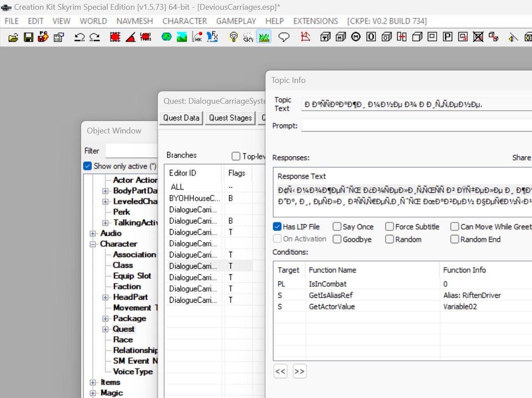The height and width of the screenshot is (398, 532).
Task: Disable the Has LIP File checkbox
Action: [277, 226]
